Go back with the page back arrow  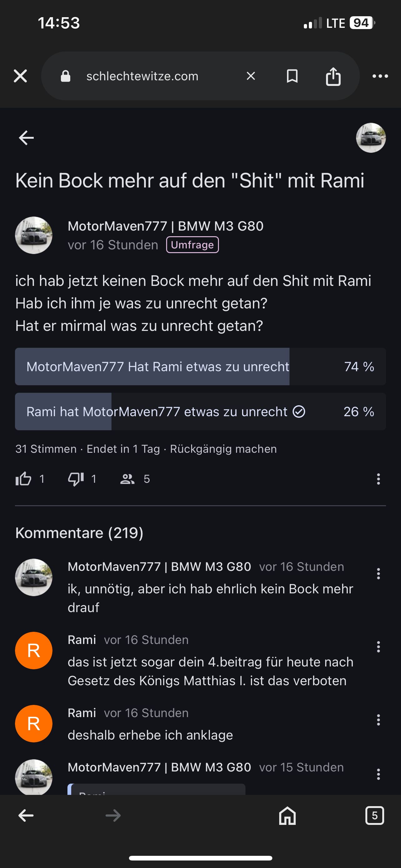click(x=26, y=138)
